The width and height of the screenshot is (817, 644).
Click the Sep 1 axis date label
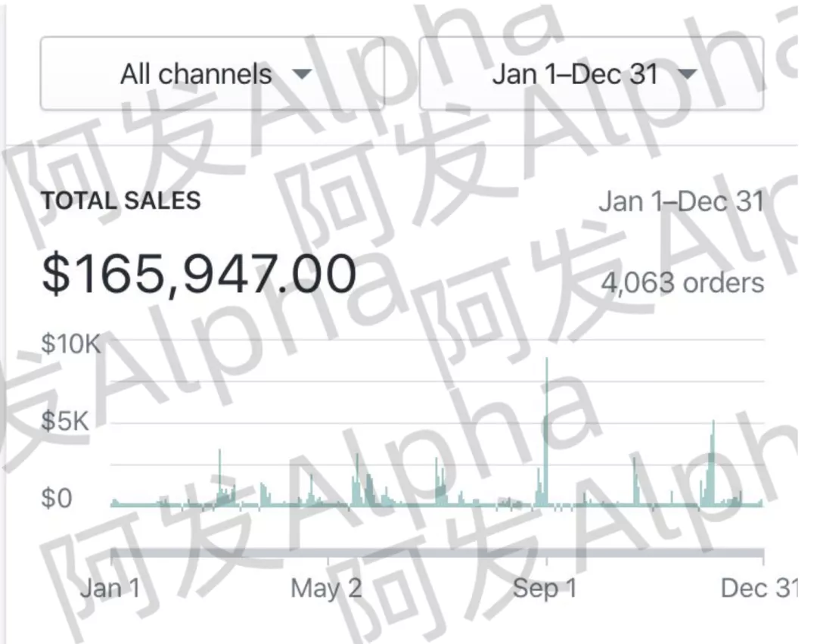[x=545, y=589]
